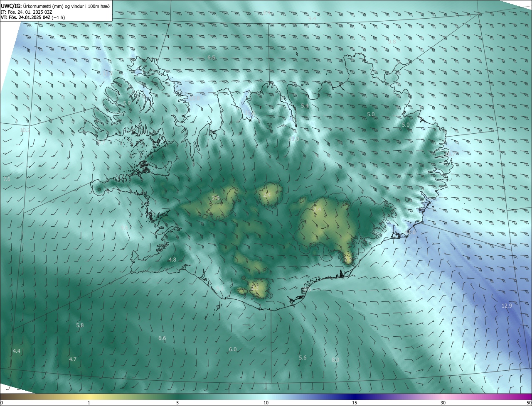Screen dimensions: 532x406
Task: Click the color scale tick label 30
Action: [443, 403]
